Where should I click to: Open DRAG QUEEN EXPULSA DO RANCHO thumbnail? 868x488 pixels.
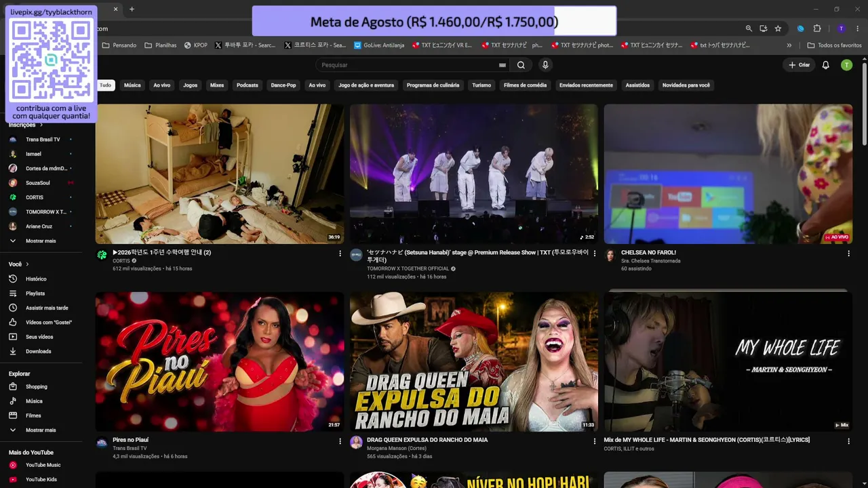click(474, 362)
